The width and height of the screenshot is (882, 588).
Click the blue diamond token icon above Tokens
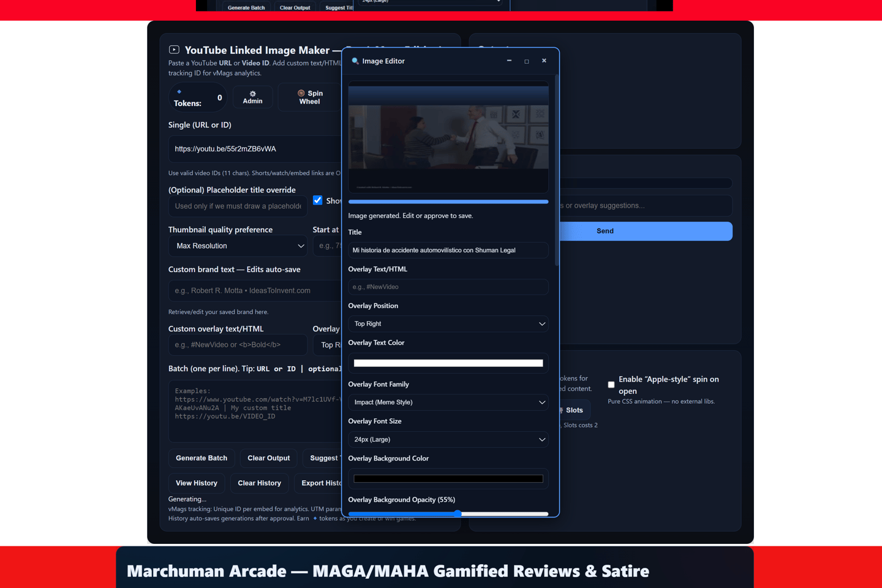pos(179,92)
